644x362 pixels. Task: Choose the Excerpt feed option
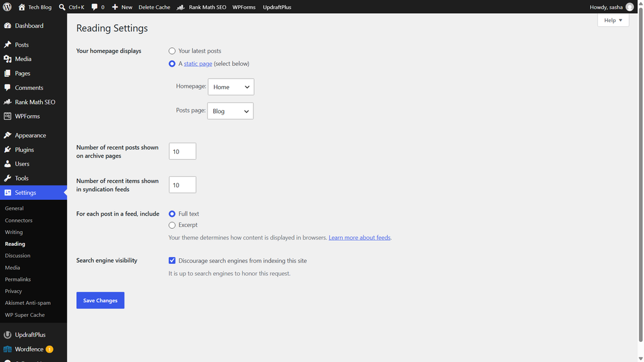click(172, 225)
